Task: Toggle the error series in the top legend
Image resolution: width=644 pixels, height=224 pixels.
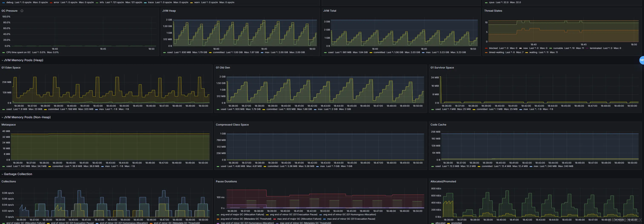Action: point(56,3)
